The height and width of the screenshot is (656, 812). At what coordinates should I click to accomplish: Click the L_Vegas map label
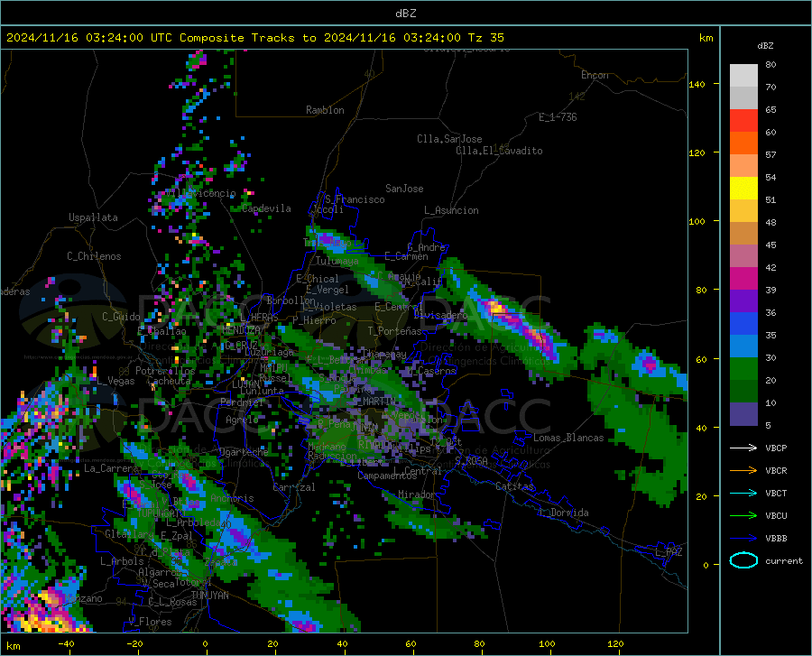pyautogui.click(x=115, y=381)
